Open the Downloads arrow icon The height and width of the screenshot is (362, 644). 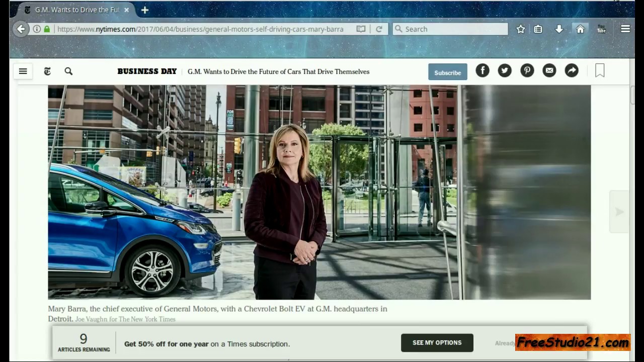tap(559, 29)
